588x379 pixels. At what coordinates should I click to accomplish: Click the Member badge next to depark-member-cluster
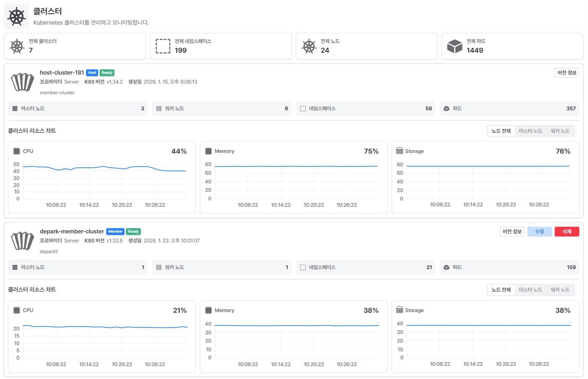point(115,232)
